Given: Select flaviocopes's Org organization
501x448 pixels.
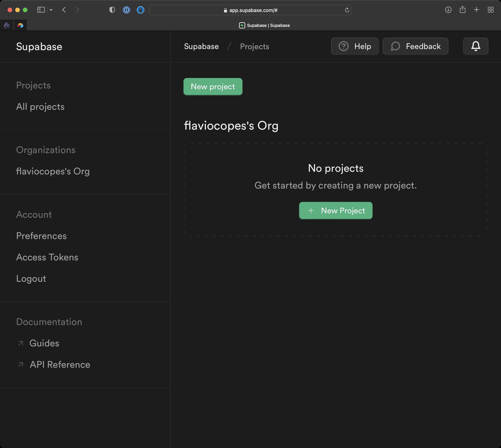Looking at the screenshot, I should pyautogui.click(x=53, y=171).
